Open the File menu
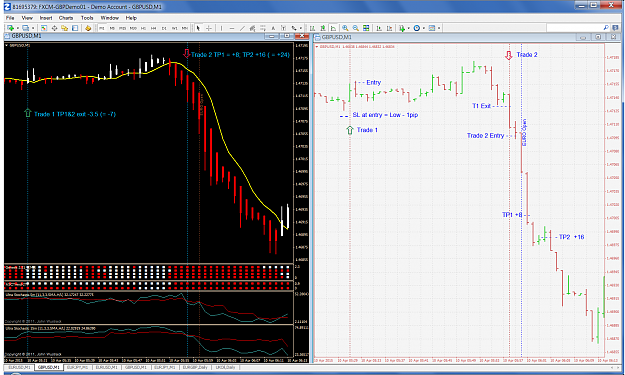 (x=10, y=18)
